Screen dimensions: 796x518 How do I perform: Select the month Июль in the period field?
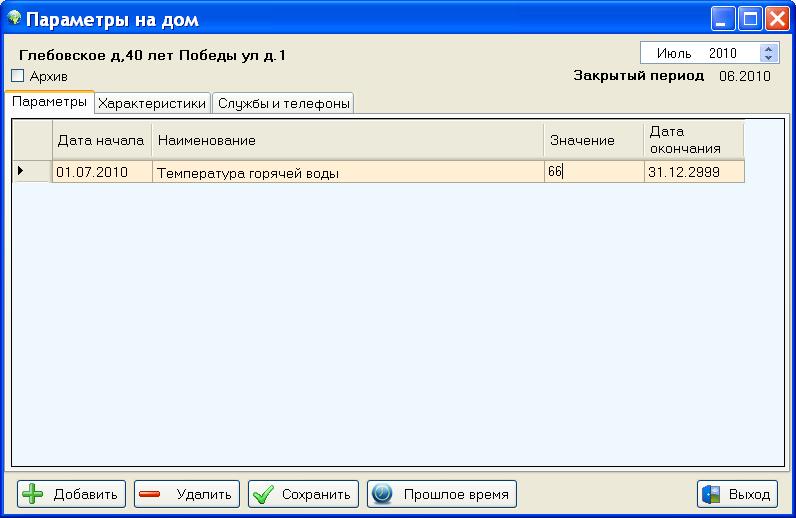pos(674,53)
